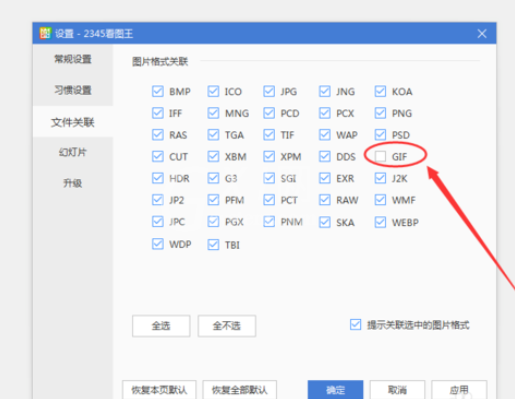
Task: Click the 全不选 button
Action: tap(227, 326)
